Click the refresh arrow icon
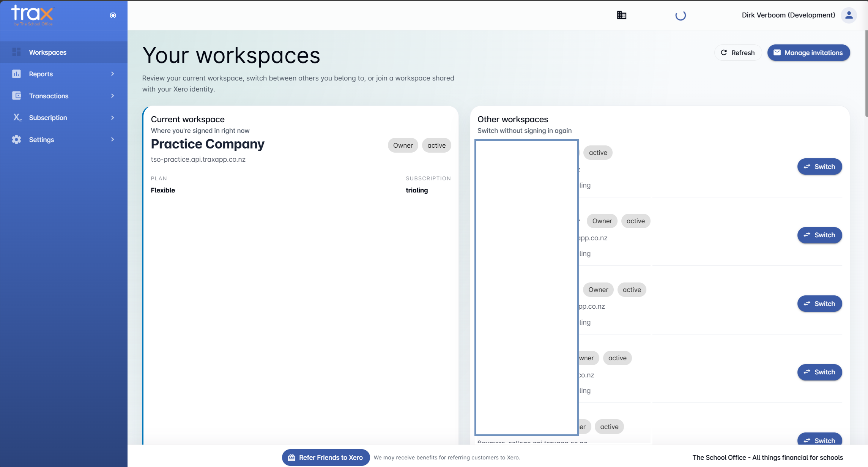Image resolution: width=868 pixels, height=467 pixels. click(x=724, y=52)
